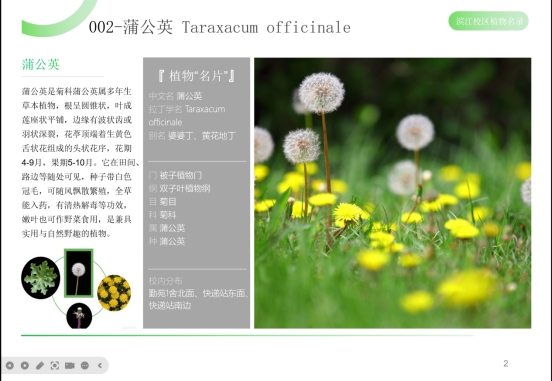The height and width of the screenshot is (381, 552).
Task: Open the camera recording option
Action: 70,366
